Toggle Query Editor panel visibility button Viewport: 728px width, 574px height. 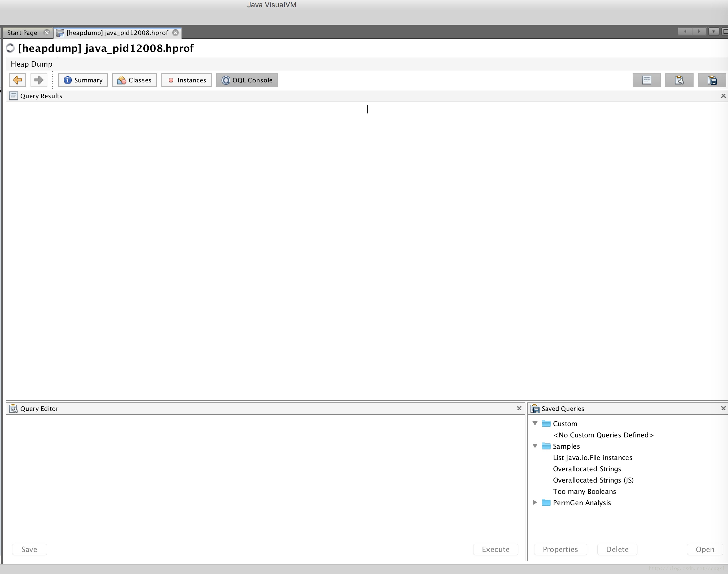coord(679,80)
